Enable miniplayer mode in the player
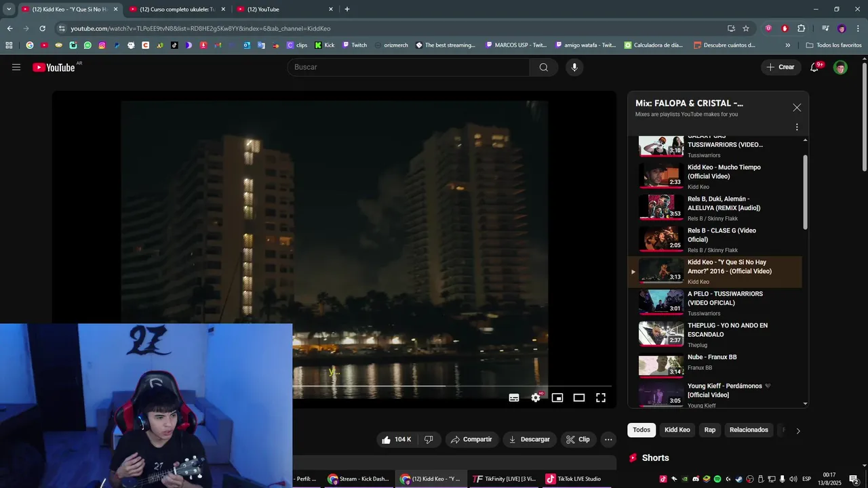This screenshot has height=488, width=868. point(557,398)
